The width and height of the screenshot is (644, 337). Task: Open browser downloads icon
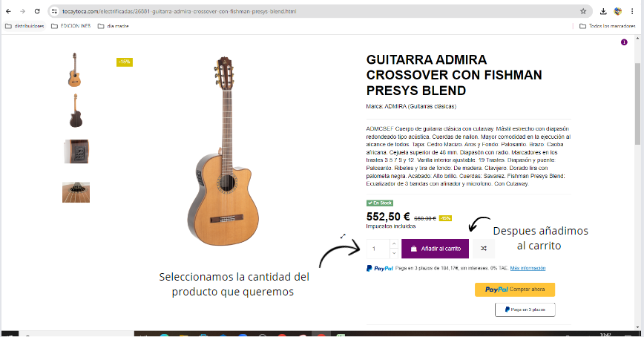[x=603, y=12]
